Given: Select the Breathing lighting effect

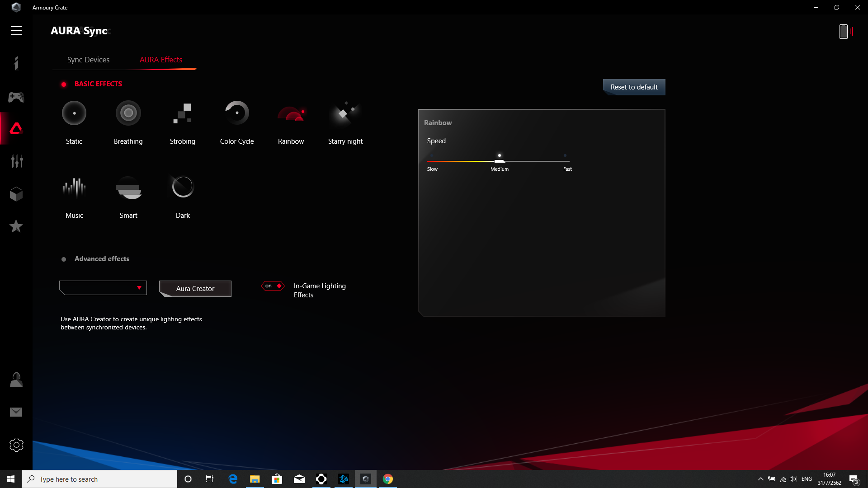Looking at the screenshot, I should pyautogui.click(x=128, y=122).
